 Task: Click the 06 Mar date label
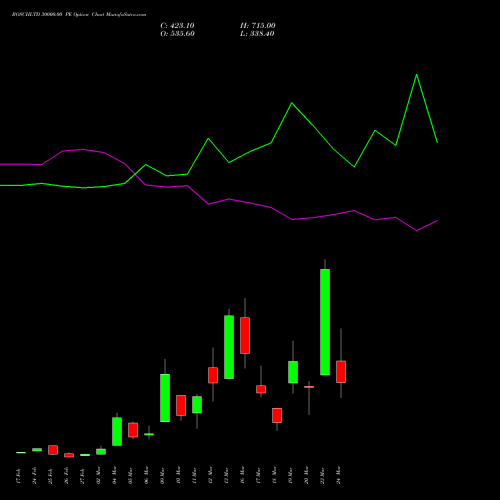click(x=146, y=475)
